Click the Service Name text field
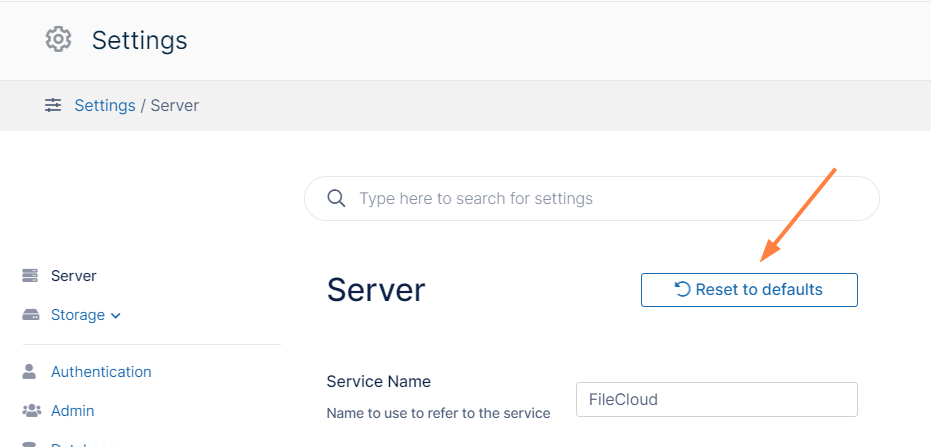 716,400
